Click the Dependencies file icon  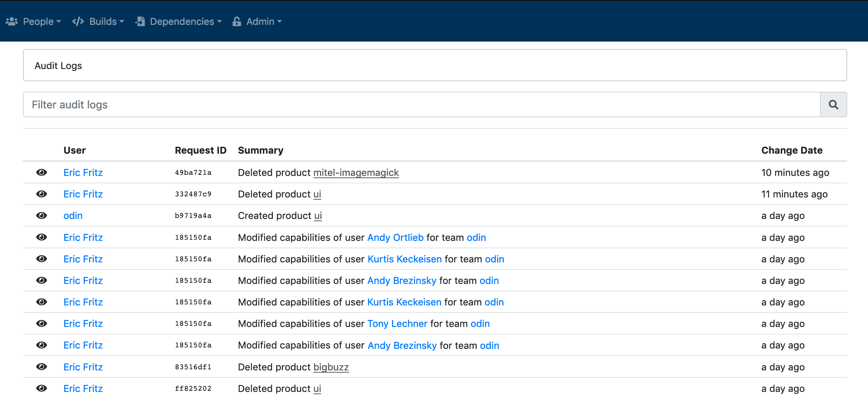(140, 22)
